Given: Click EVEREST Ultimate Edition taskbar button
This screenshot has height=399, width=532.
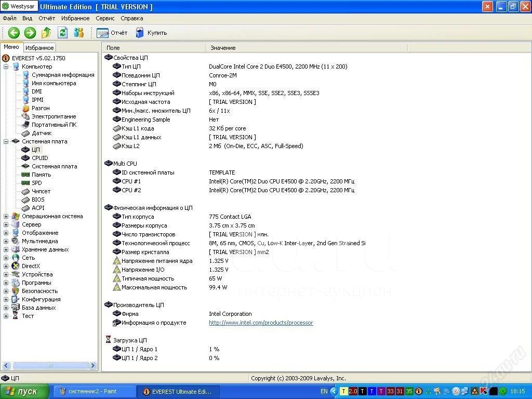Looking at the screenshot, I should (178, 392).
